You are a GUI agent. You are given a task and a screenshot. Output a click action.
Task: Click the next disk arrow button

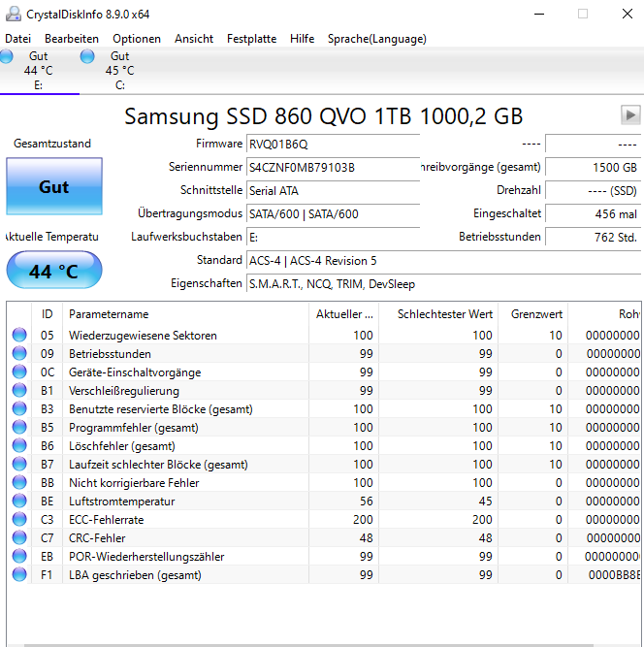point(630,114)
